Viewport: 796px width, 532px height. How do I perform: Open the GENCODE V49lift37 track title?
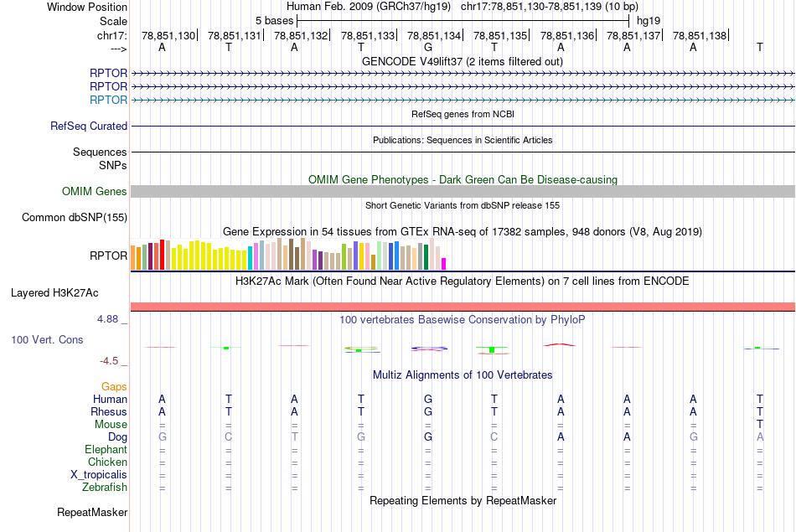point(462,61)
